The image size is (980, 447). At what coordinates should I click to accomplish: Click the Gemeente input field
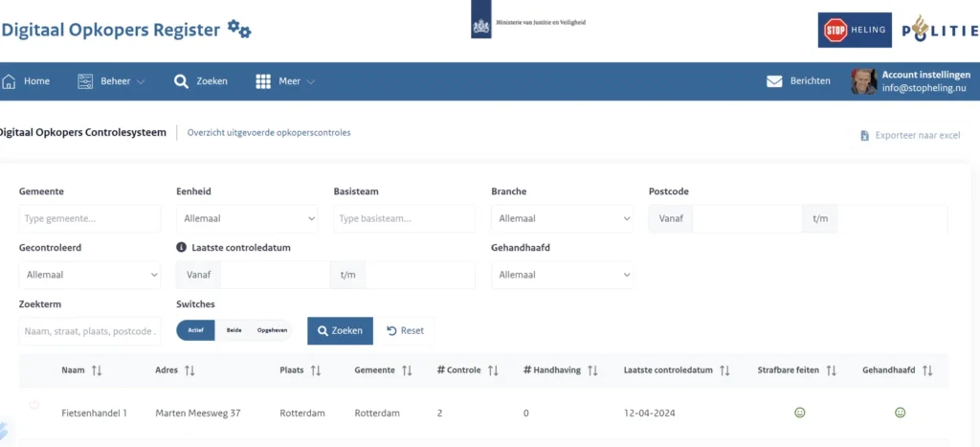point(89,219)
